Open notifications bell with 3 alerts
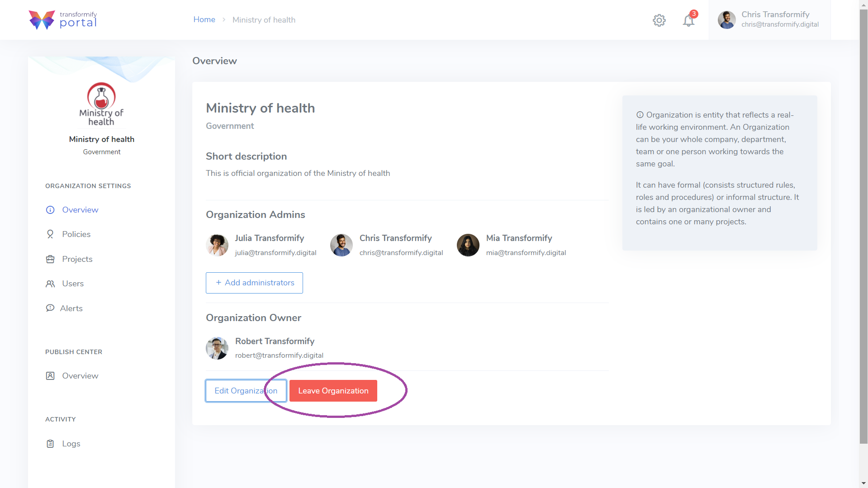This screenshot has width=868, height=488. 689,20
